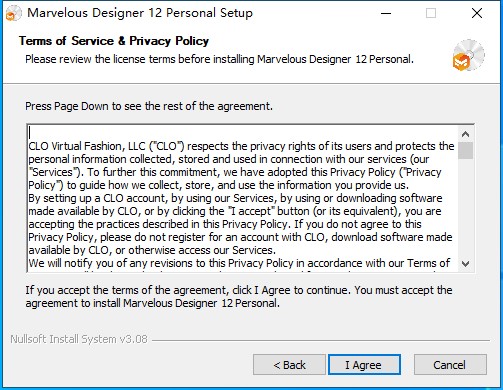The width and height of the screenshot is (503, 390).
Task: Close the setup window with X
Action: tap(477, 13)
